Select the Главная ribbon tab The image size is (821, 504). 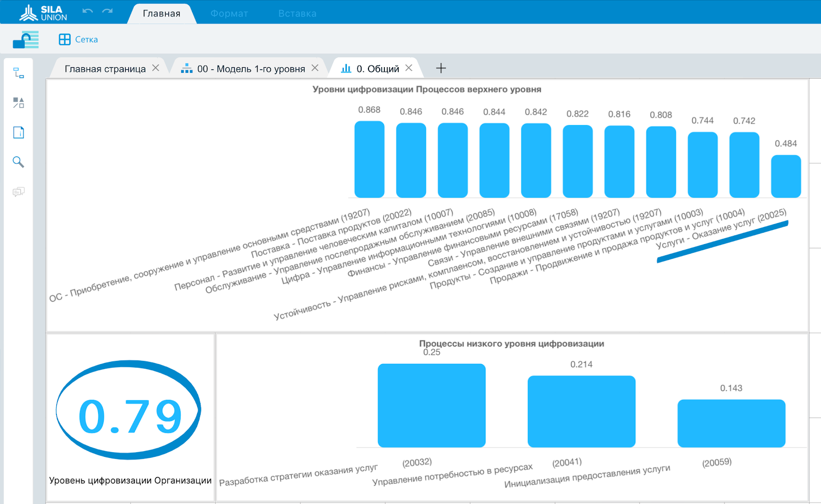(162, 13)
